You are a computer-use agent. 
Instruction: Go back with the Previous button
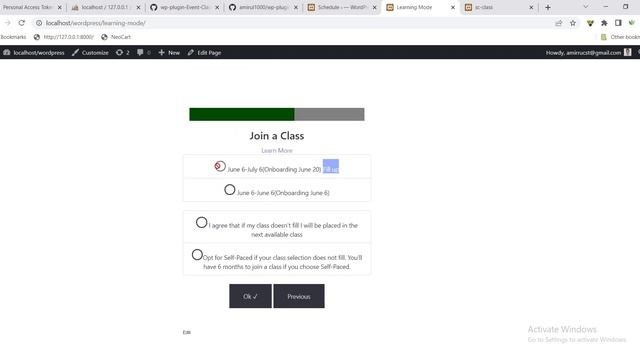point(299,296)
